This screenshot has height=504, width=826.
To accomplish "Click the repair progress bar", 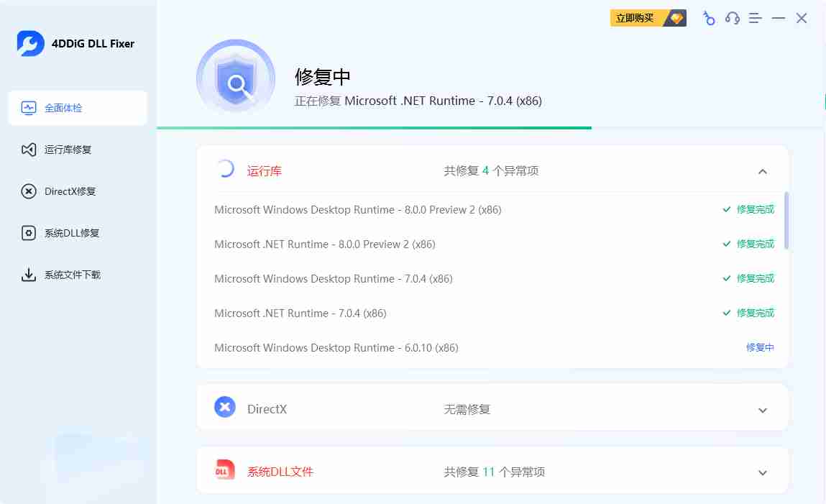I will 491,127.
